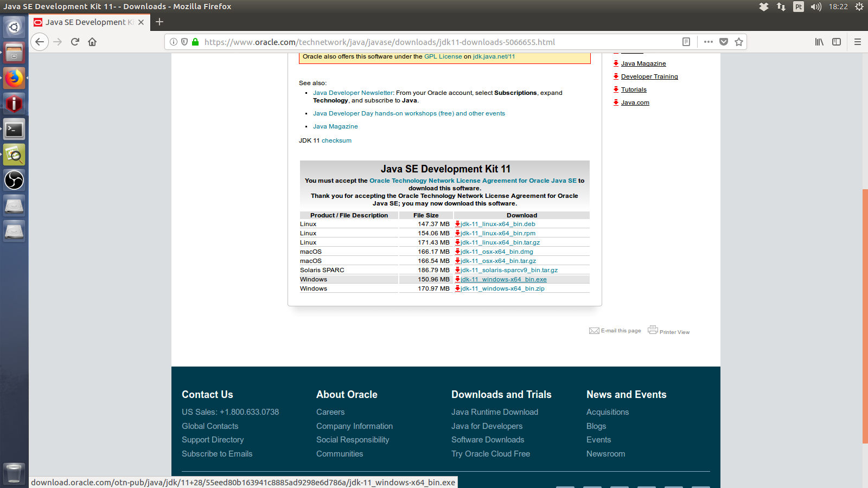Show Firefox library icon
Image resolution: width=868 pixels, height=488 pixels.
(819, 42)
